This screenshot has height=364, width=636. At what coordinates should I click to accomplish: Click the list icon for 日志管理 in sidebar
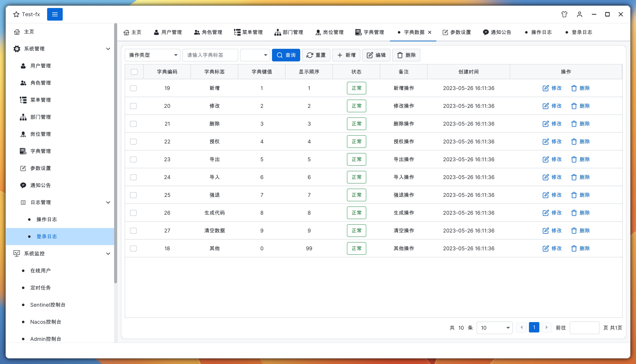[x=23, y=202]
